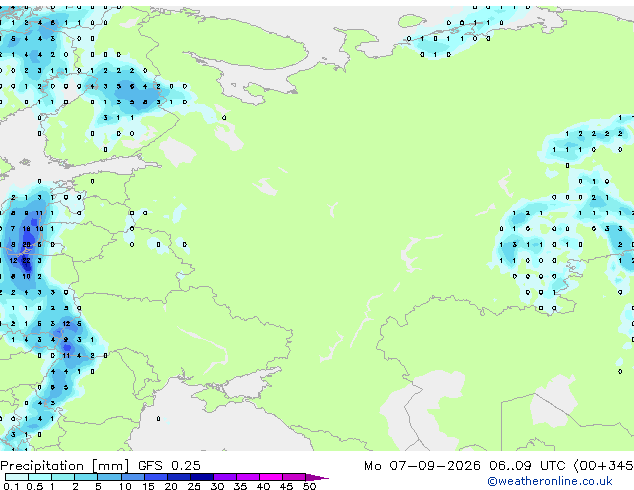This screenshot has width=634, height=490.
Task: Click legend scale label '40'
Action: pyautogui.click(x=263, y=486)
